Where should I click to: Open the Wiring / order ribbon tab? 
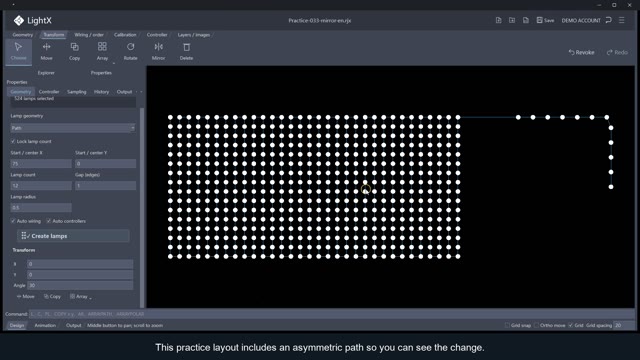(89, 35)
